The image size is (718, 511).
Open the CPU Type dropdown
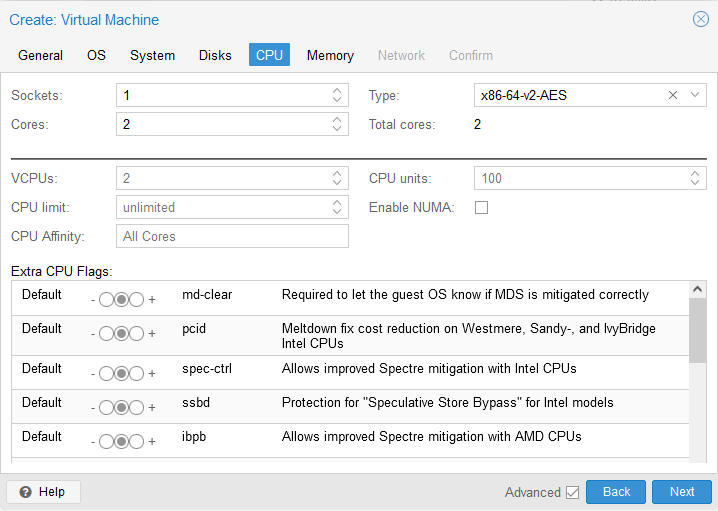(x=695, y=95)
